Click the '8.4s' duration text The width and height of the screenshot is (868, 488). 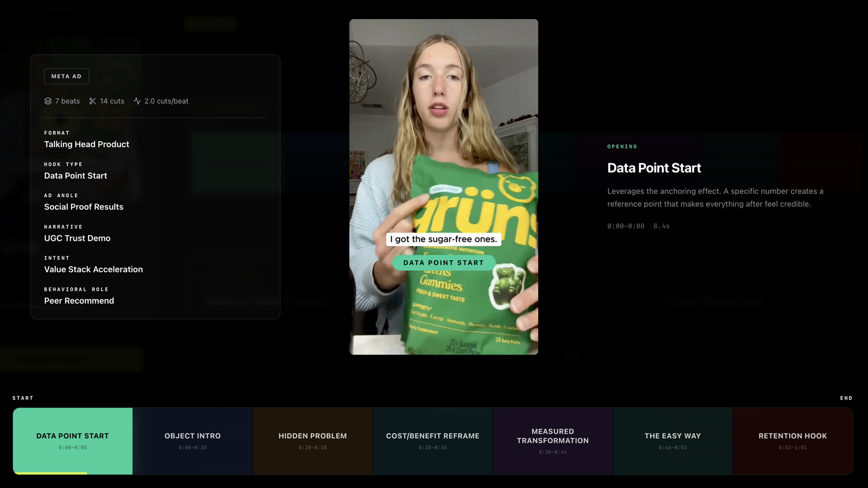[x=661, y=226]
